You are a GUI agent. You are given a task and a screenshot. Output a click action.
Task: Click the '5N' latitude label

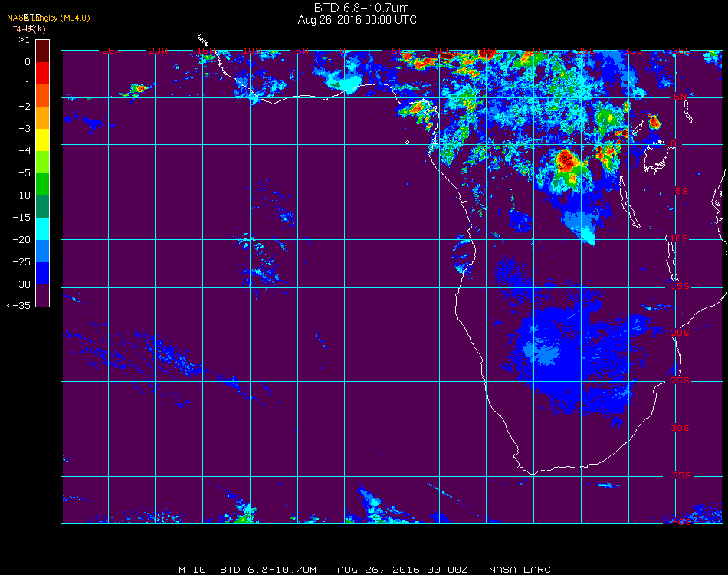pos(680,97)
